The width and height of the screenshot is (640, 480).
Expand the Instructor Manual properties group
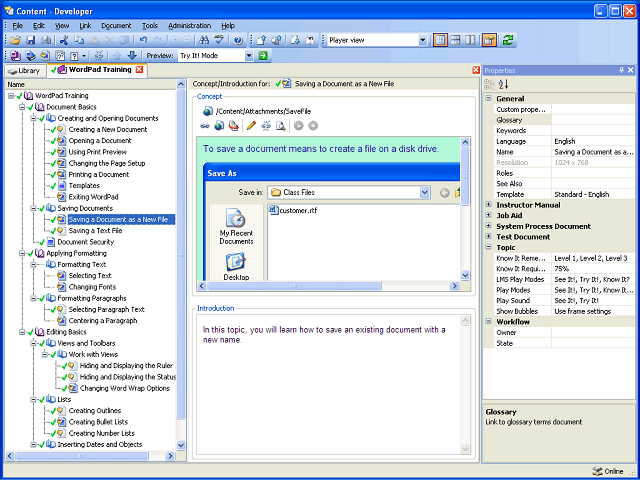(x=489, y=204)
